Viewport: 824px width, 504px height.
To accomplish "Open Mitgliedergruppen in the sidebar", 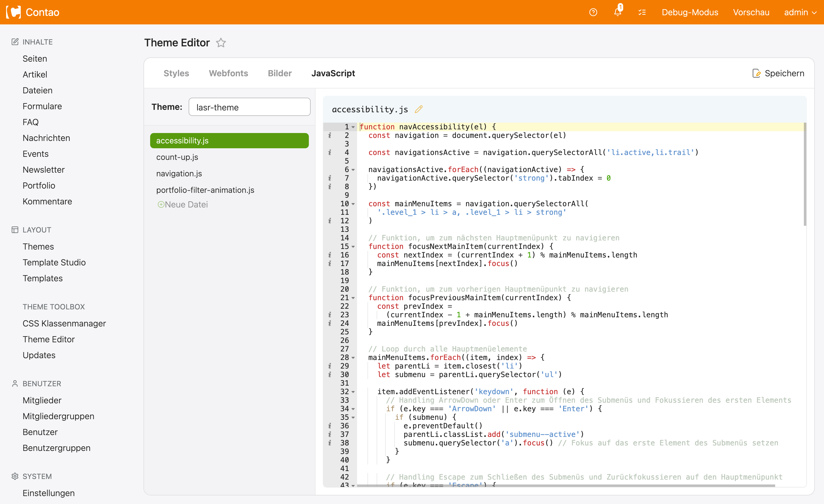I will pyautogui.click(x=59, y=416).
